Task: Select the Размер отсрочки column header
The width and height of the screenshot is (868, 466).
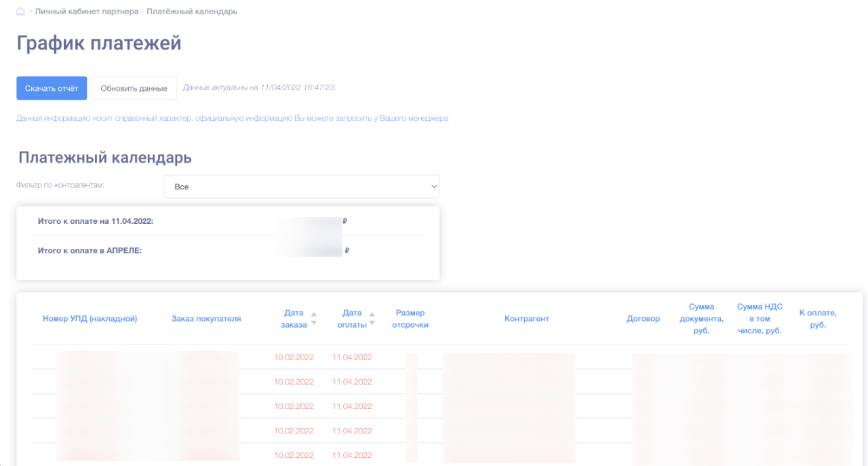Action: pyautogui.click(x=410, y=319)
